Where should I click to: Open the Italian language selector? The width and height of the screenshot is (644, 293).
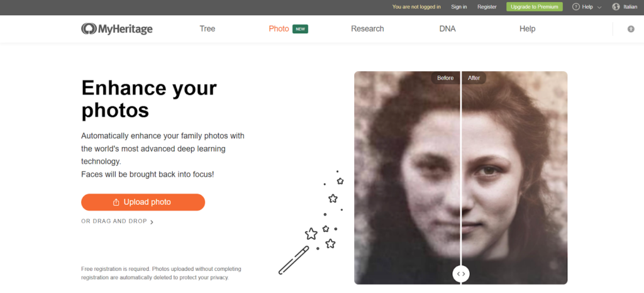click(630, 7)
